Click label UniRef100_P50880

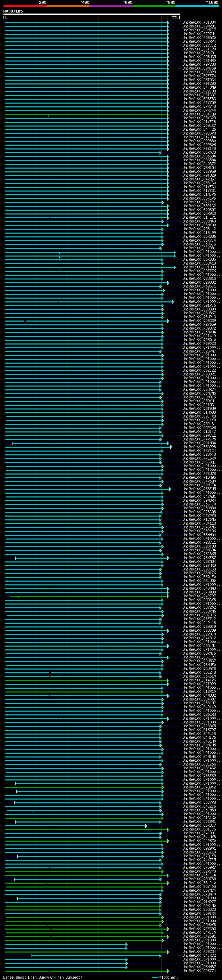pyautogui.click(x=199, y=508)
